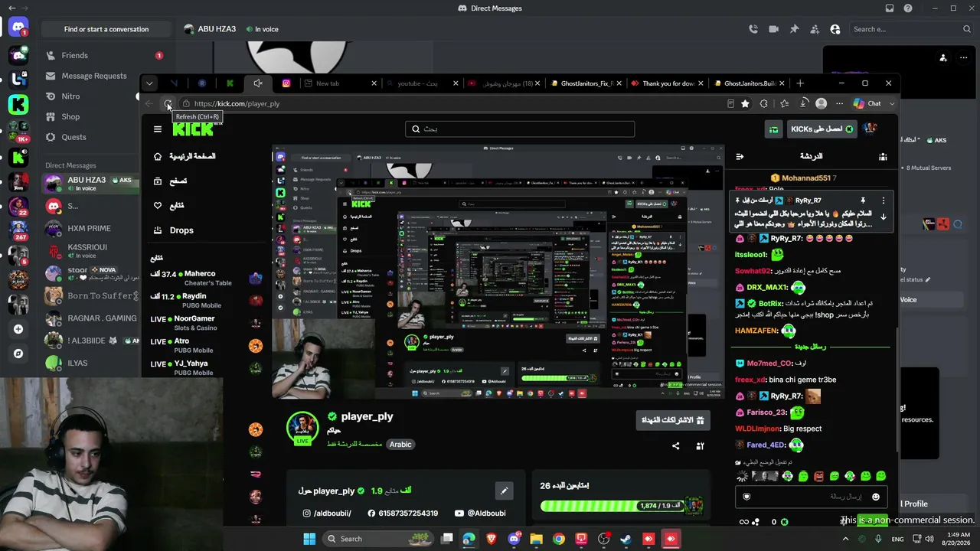The height and width of the screenshot is (551, 980).
Task: Show pinned messages in Discord header
Action: (794, 29)
